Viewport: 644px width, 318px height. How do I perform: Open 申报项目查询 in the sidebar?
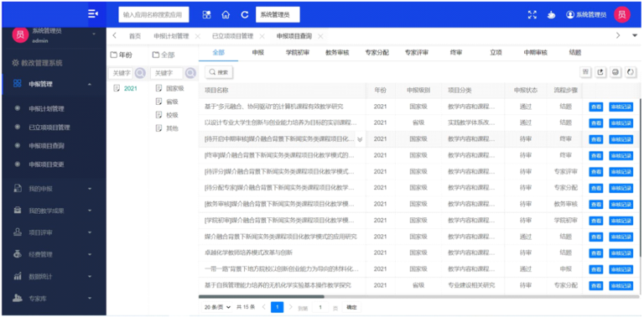pyautogui.click(x=46, y=146)
